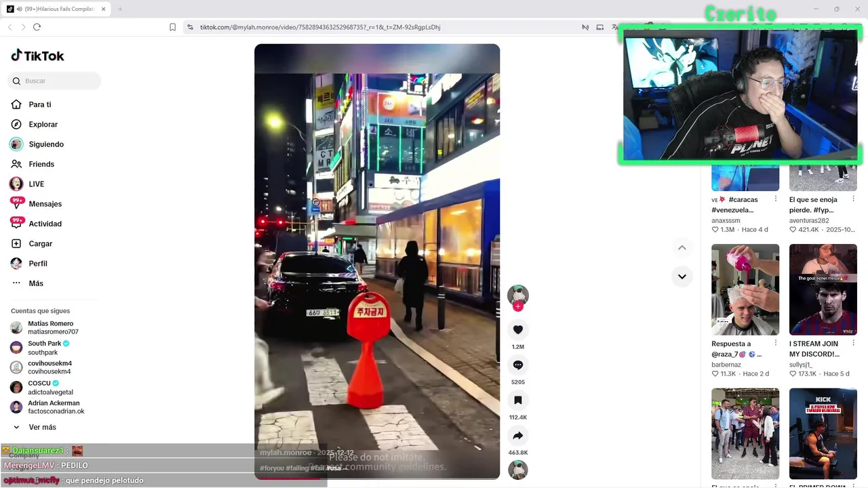Open the goat lionel messi video thumbnail
The width and height of the screenshot is (868, 488).
pos(823,289)
